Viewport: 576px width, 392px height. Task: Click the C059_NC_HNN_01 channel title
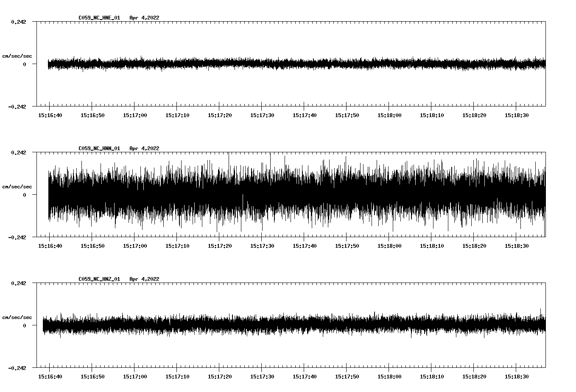[x=99, y=148]
